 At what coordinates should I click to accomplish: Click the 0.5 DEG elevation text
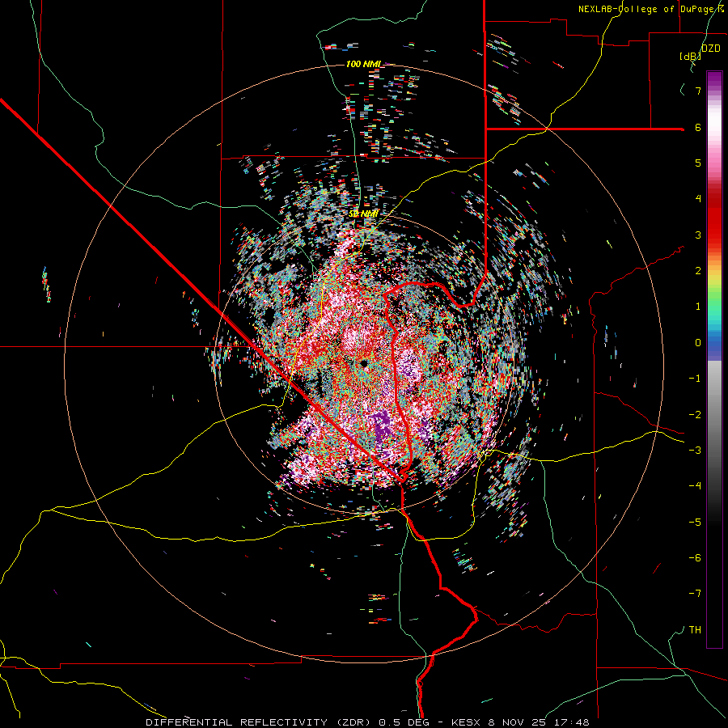pyautogui.click(x=407, y=722)
